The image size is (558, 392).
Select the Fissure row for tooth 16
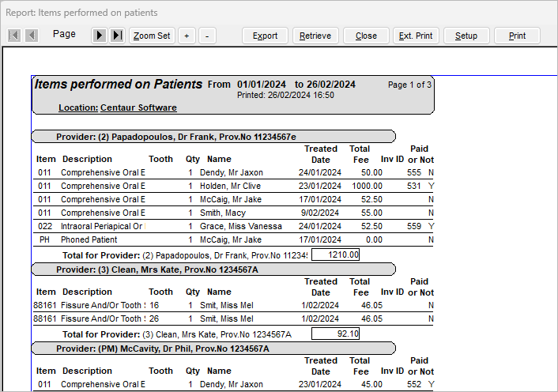(233, 305)
